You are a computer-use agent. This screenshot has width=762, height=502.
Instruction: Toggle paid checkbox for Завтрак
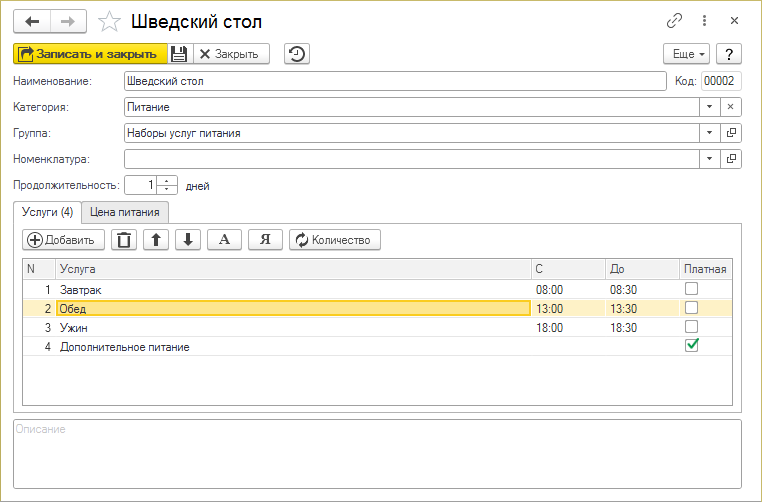point(691,289)
